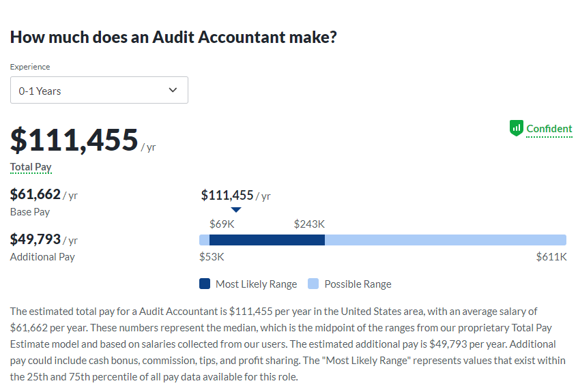Click the $611K maximum value label

click(551, 257)
